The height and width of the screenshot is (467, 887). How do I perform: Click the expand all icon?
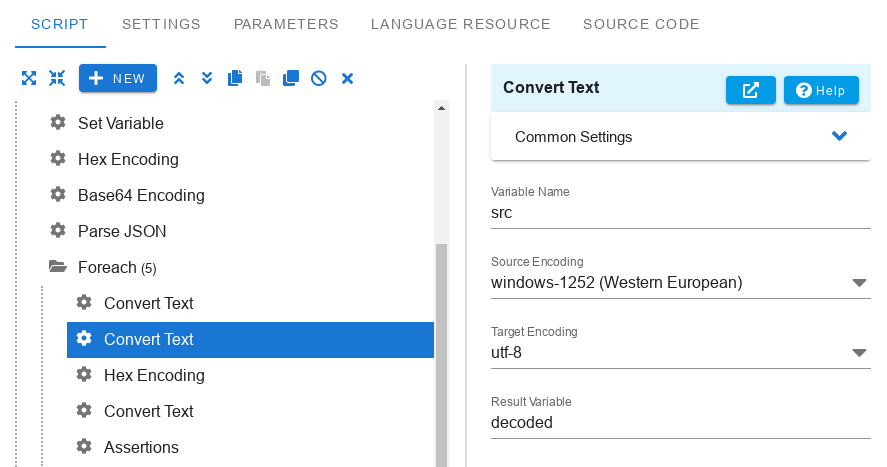(29, 78)
